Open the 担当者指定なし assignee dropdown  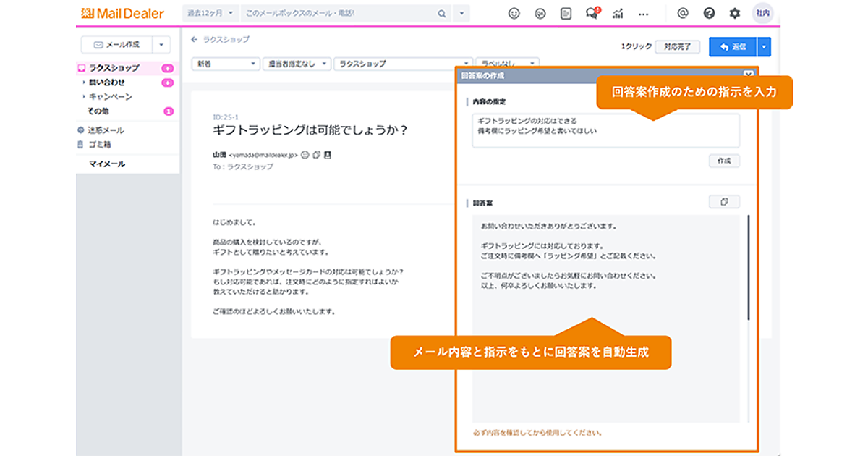coord(297,64)
